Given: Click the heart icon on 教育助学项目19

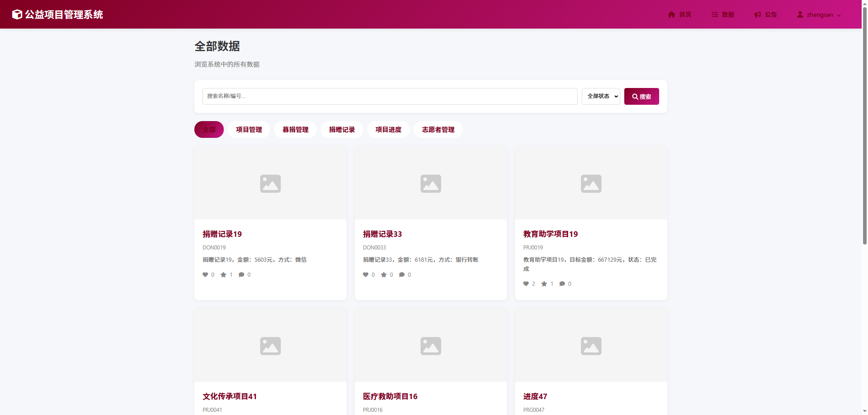Looking at the screenshot, I should (526, 284).
